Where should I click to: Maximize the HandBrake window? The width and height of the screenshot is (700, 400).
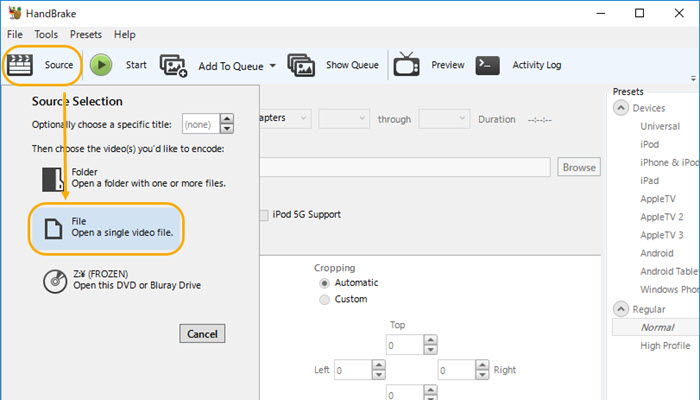[x=639, y=13]
